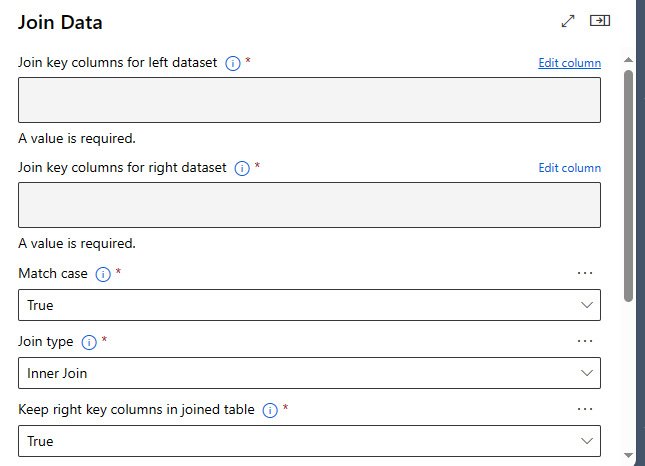This screenshot has height=466, width=645.
Task: Click Edit column for left dataset
Action: [x=569, y=63]
